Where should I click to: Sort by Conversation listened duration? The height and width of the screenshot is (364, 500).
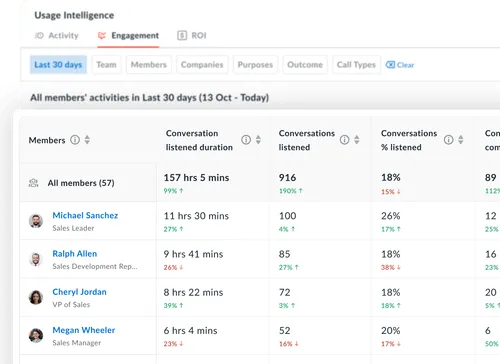click(258, 140)
